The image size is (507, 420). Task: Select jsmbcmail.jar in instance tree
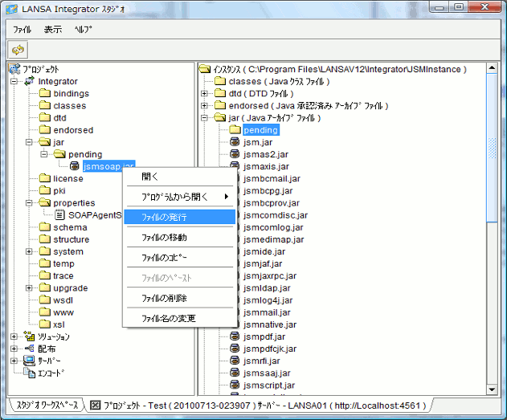click(272, 178)
